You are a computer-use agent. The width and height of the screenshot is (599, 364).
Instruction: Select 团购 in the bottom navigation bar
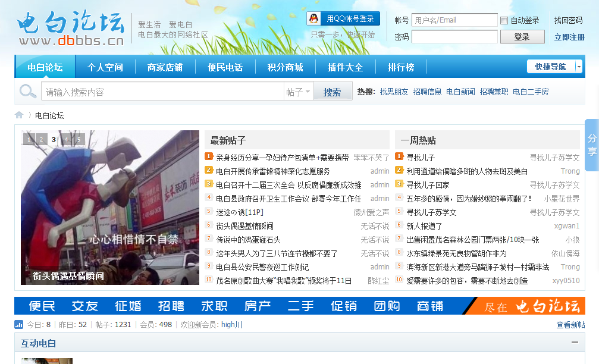pos(387,306)
